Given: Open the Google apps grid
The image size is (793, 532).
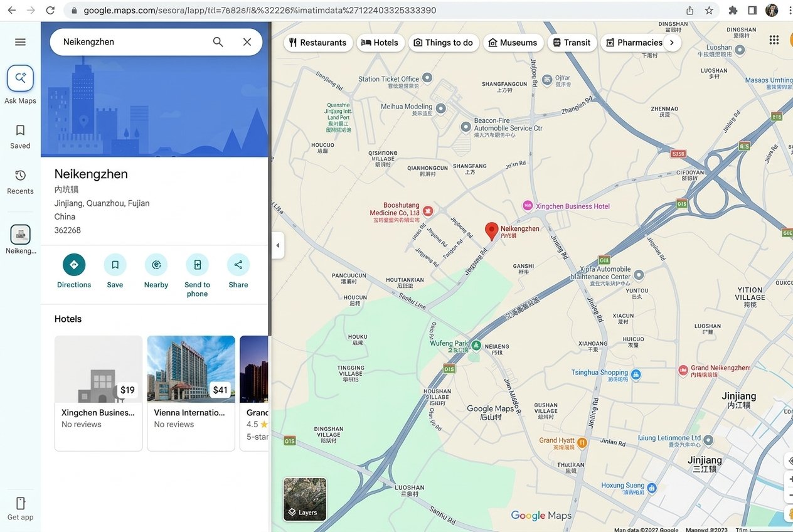Looking at the screenshot, I should tap(774, 40).
